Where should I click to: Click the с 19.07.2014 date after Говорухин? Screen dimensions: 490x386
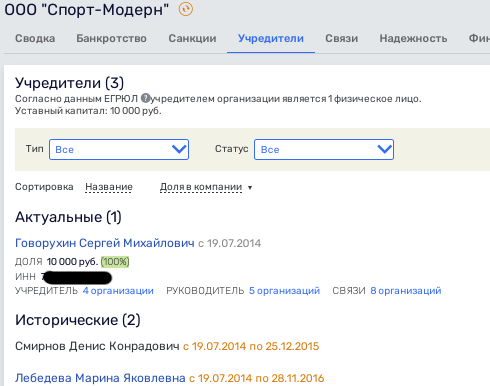(x=230, y=243)
